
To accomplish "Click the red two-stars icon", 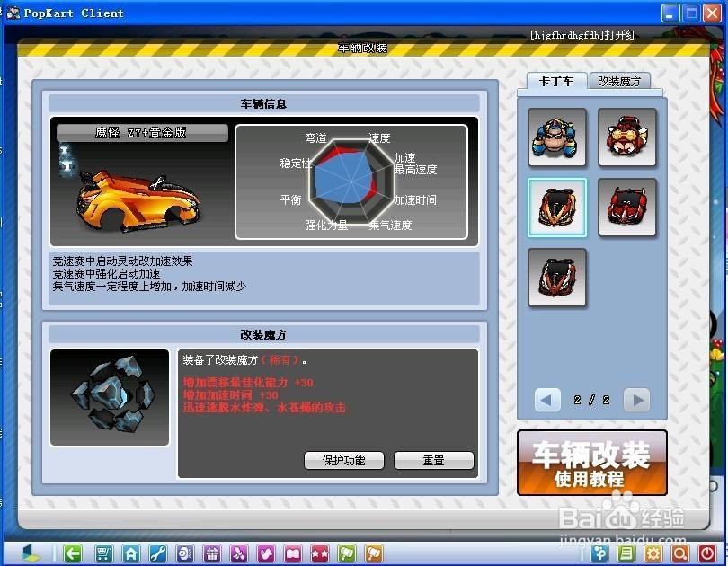I will coord(320,553).
